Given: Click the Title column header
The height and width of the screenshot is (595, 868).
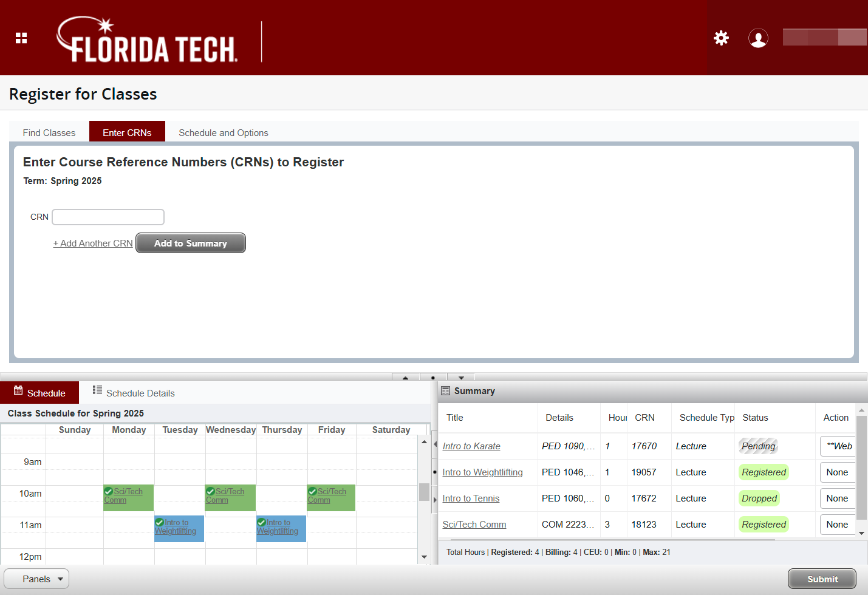Looking at the screenshot, I should point(488,418).
